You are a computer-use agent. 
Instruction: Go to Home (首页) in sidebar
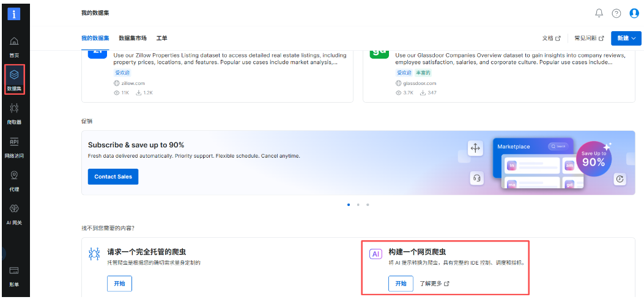pos(15,47)
